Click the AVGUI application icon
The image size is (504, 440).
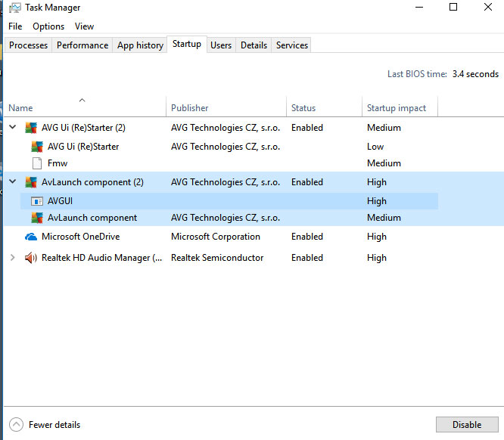click(36, 201)
